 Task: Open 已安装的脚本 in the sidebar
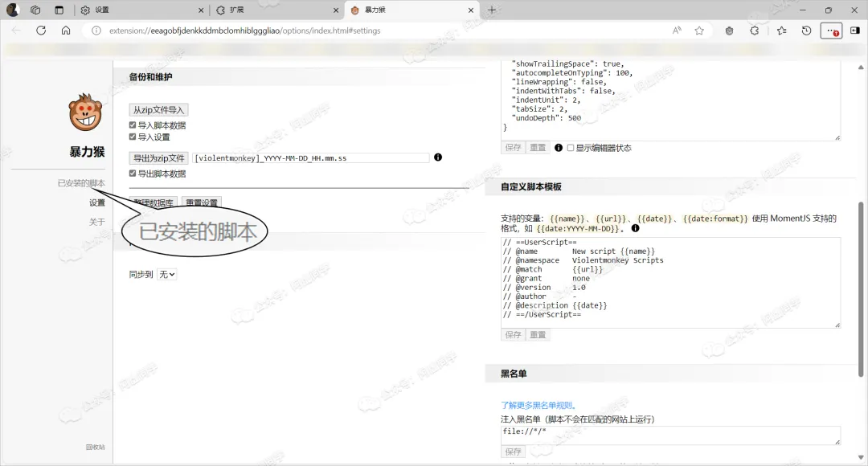coord(81,183)
